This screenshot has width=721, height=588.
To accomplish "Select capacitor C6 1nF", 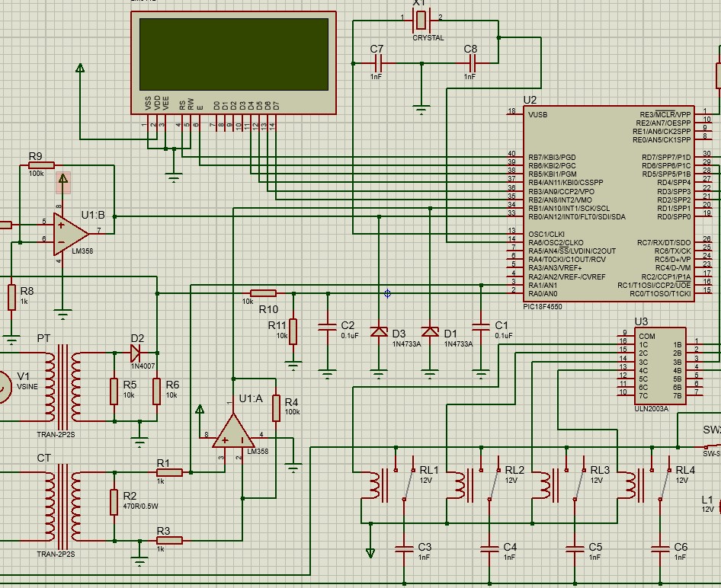I will 660,548.
